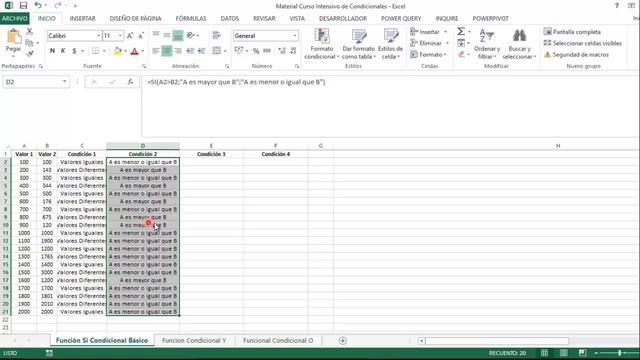Decrease font size with the smaller A icon
The height and width of the screenshot is (360, 640).
coord(141,36)
